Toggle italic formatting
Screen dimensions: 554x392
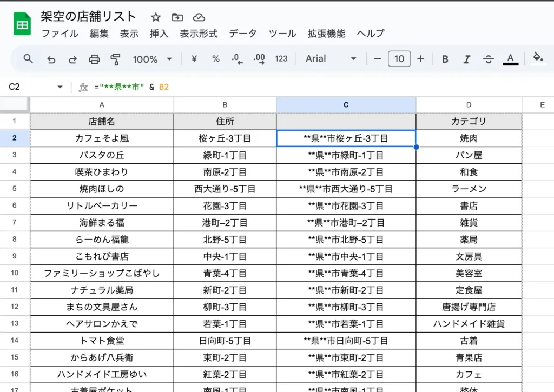466,59
